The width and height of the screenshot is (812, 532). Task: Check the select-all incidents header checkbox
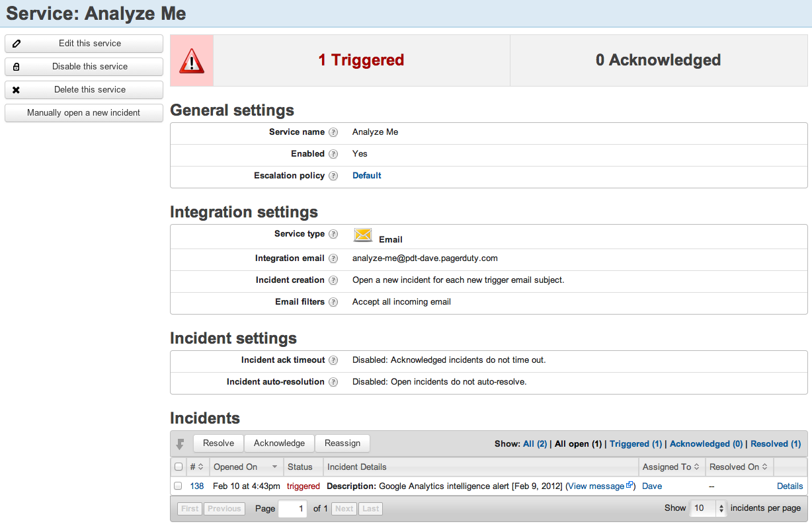tap(179, 467)
